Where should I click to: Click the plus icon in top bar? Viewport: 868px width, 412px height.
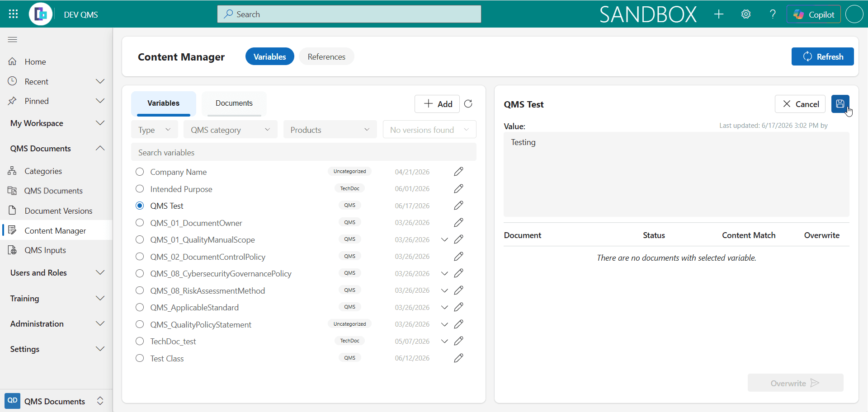719,14
